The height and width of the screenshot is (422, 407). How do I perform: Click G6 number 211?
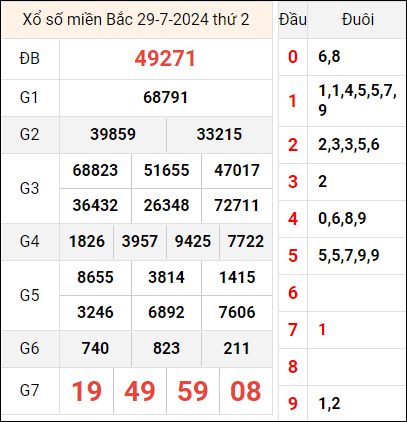[236, 348]
